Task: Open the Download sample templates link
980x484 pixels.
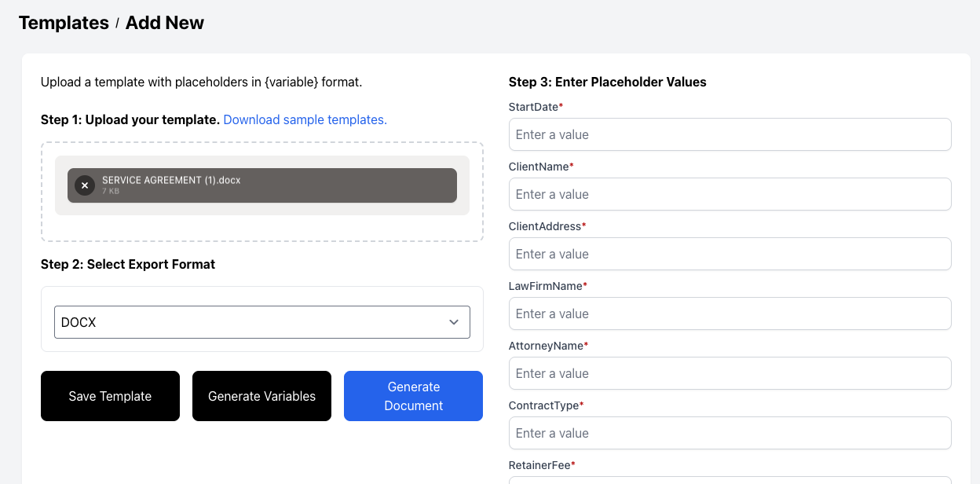Action: coord(305,120)
